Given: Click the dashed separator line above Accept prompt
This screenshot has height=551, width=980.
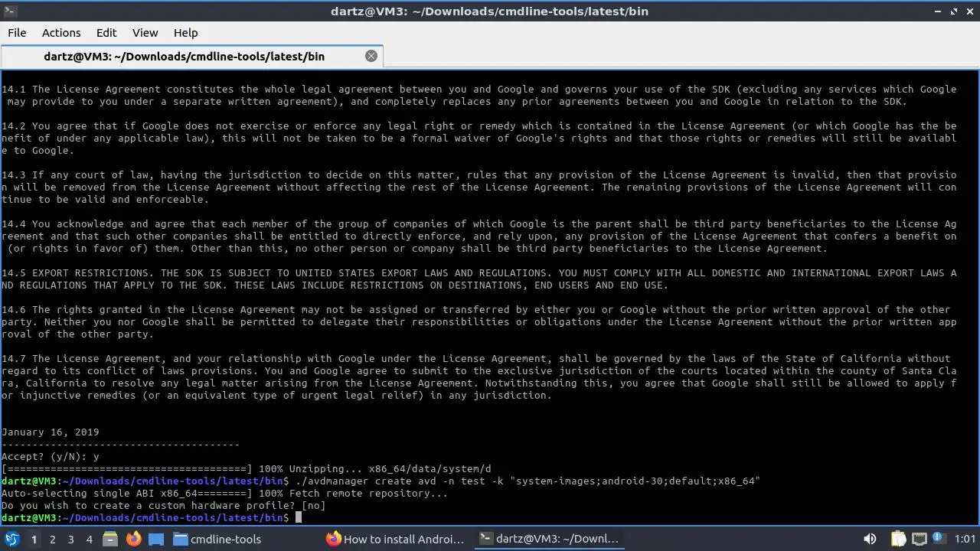Looking at the screenshot, I should pos(121,445).
